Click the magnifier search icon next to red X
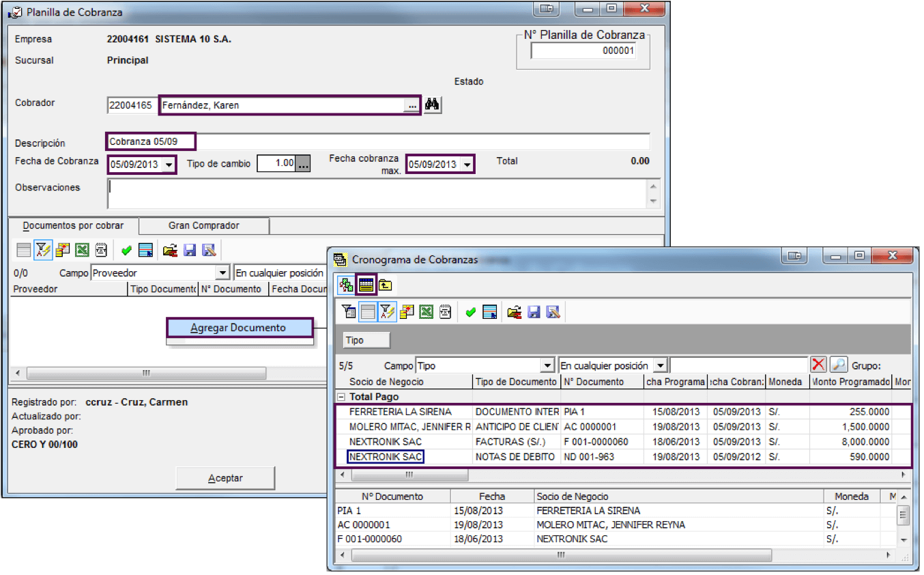Image resolution: width=924 pixels, height=575 pixels. pyautogui.click(x=838, y=365)
